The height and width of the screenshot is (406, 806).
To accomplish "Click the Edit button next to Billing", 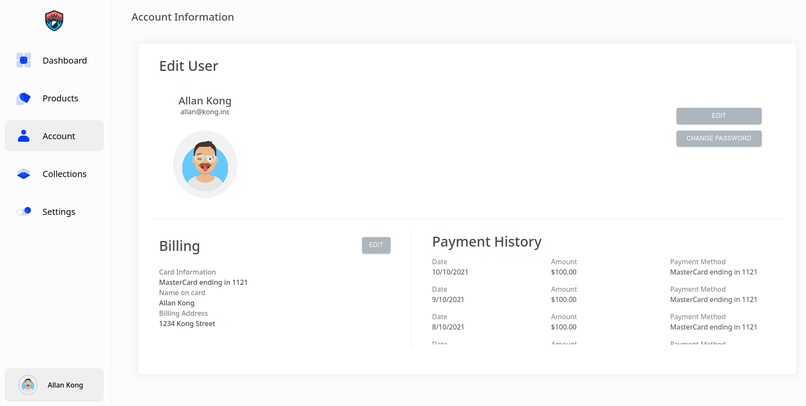I will 376,245.
